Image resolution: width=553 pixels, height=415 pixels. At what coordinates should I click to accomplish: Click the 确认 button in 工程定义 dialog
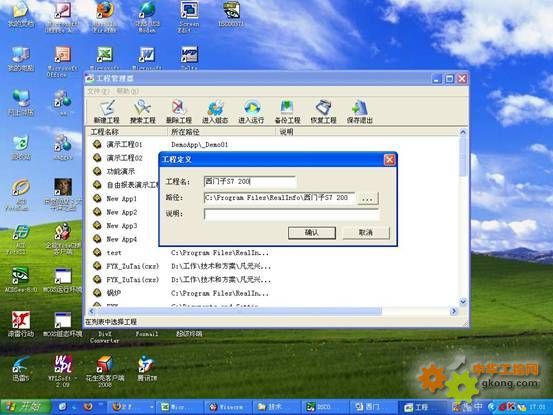(312, 233)
